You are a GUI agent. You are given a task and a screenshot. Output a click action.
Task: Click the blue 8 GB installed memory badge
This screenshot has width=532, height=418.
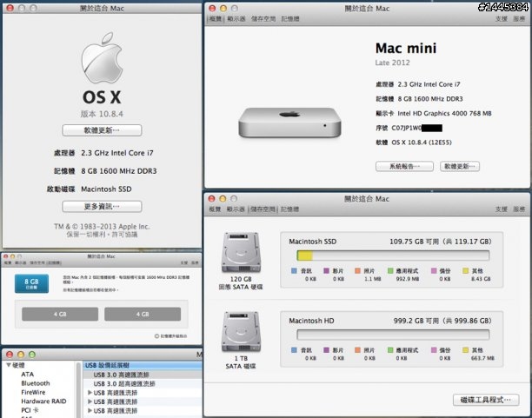pos(31,283)
